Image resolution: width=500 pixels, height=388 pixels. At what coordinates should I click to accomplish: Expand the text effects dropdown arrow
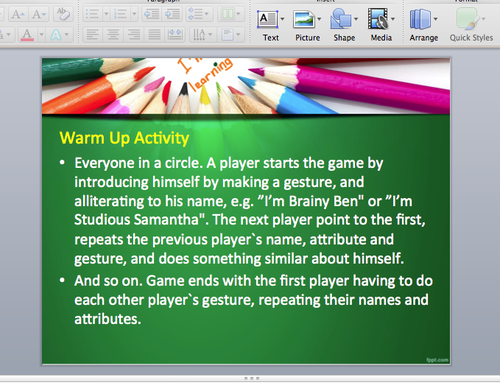click(x=67, y=34)
